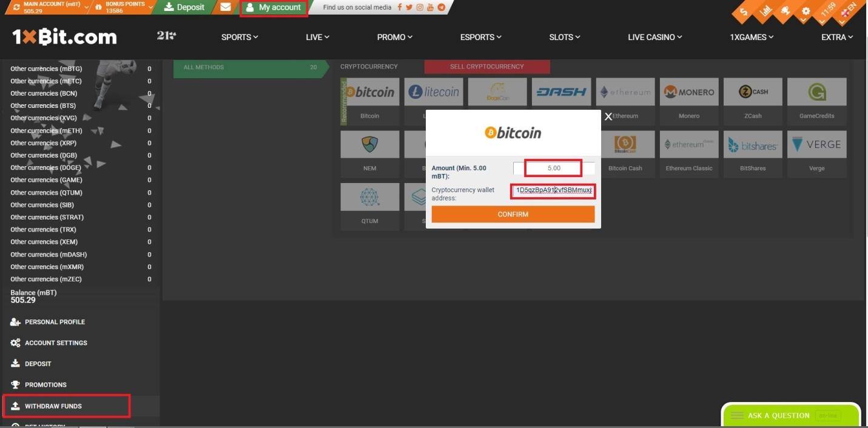
Task: Select the DogeCoin payment logo
Action: coord(497,92)
